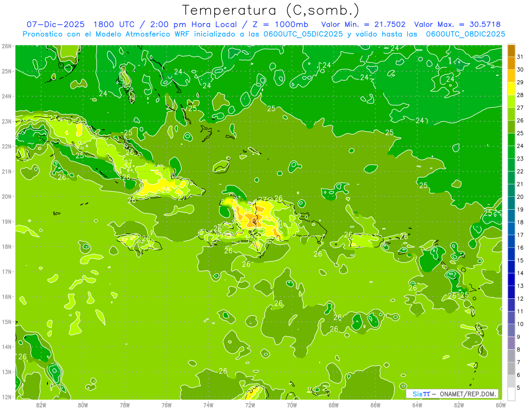Image resolution: width=532 pixels, height=411 pixels.
Task: Click the '29' legend value
Action: [x=520, y=82]
